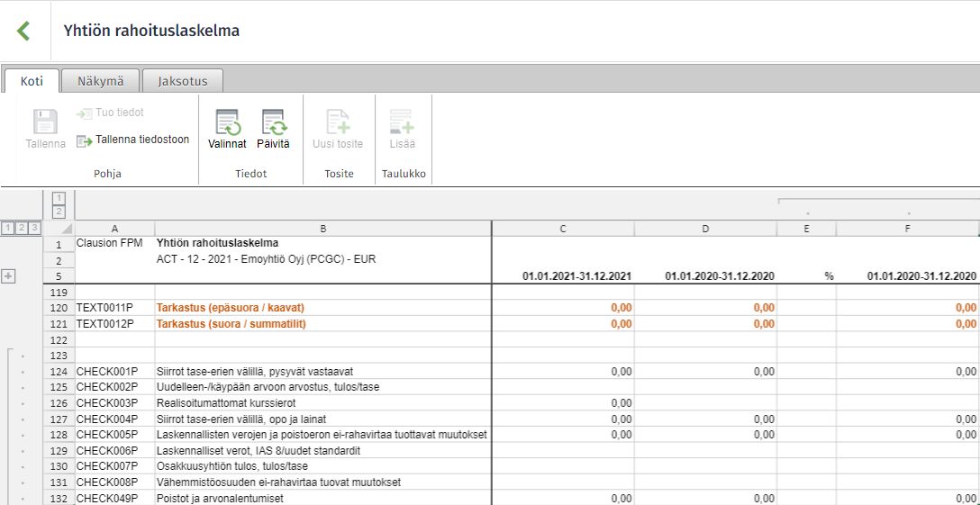Click the Tallenna save disk icon
The image size is (980, 505).
[45, 122]
